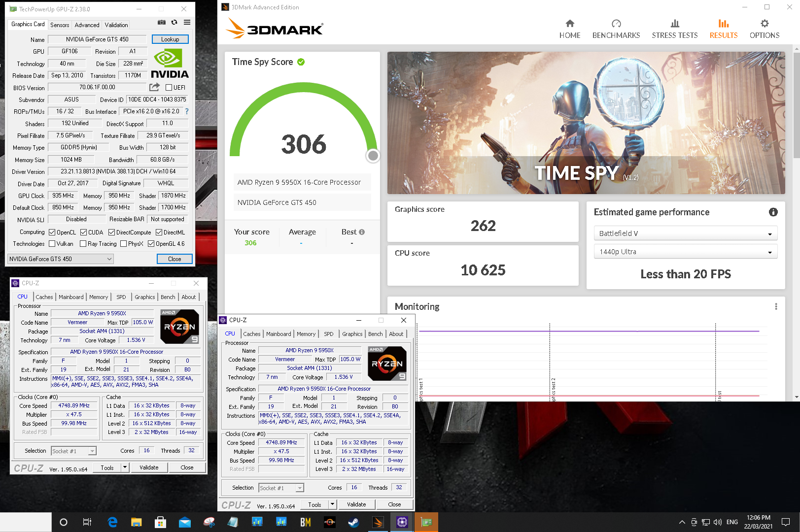Go to 3DMark HOME
Image resolution: width=800 pixels, height=532 pixels.
(x=570, y=29)
